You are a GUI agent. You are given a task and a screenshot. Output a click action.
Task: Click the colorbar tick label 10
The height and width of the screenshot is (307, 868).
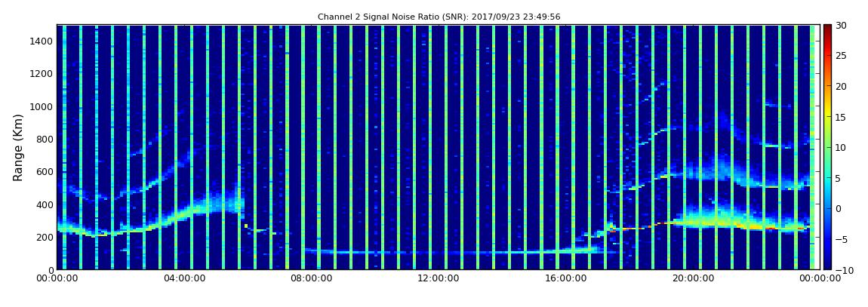coord(841,147)
